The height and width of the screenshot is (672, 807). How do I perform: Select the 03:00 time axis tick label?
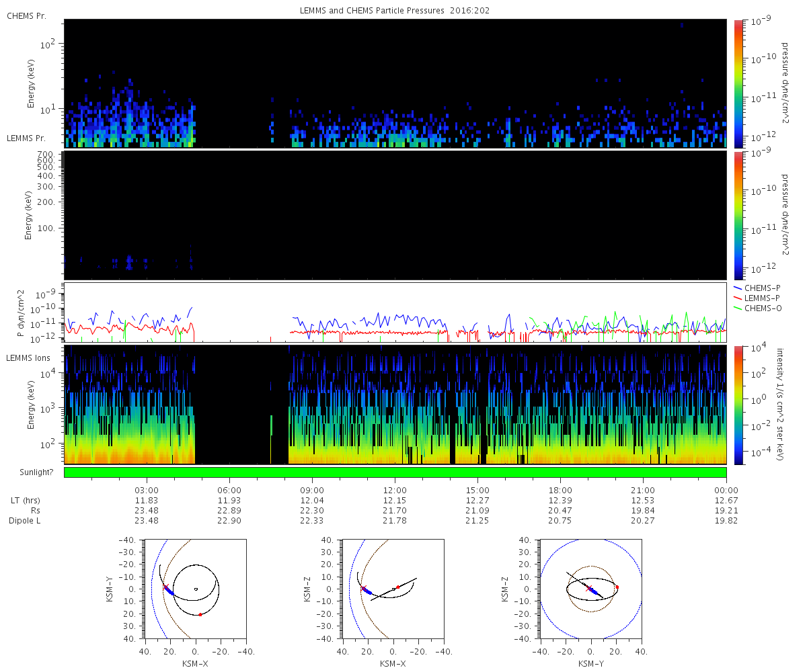(x=147, y=491)
